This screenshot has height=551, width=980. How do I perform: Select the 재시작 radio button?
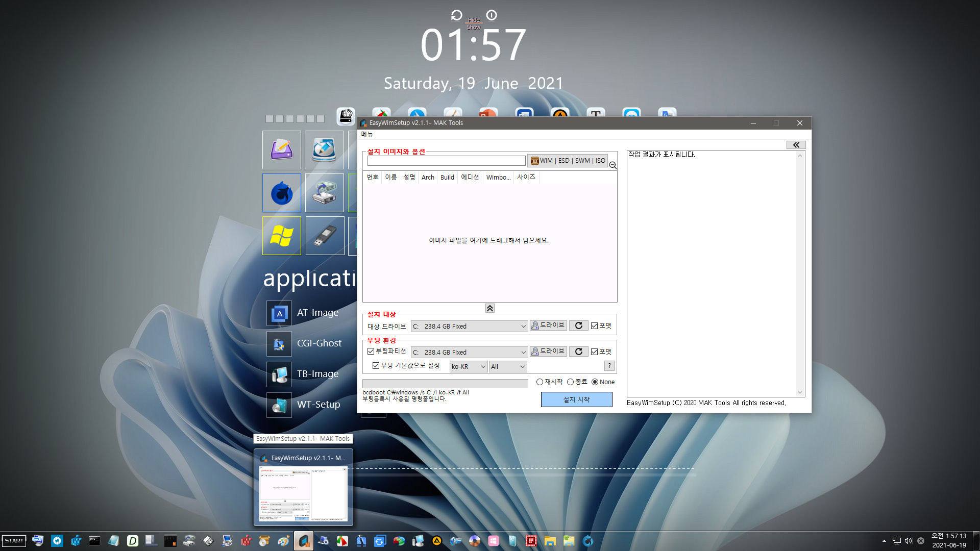pyautogui.click(x=549, y=382)
